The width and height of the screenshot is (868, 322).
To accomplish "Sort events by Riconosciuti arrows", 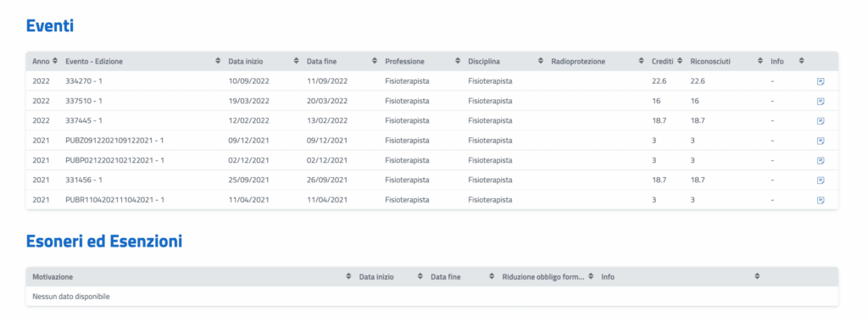I will point(760,61).
